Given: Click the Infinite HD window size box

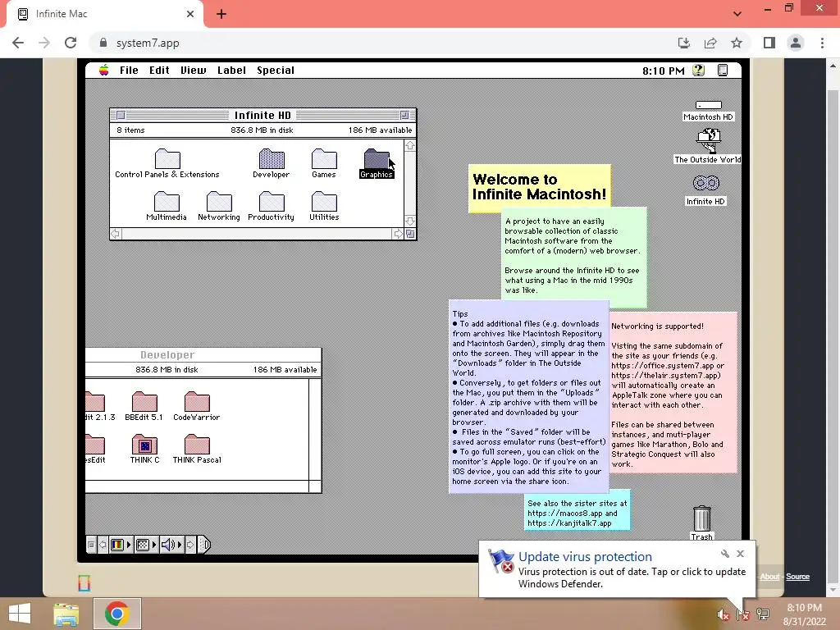Looking at the screenshot, I should point(410,234).
